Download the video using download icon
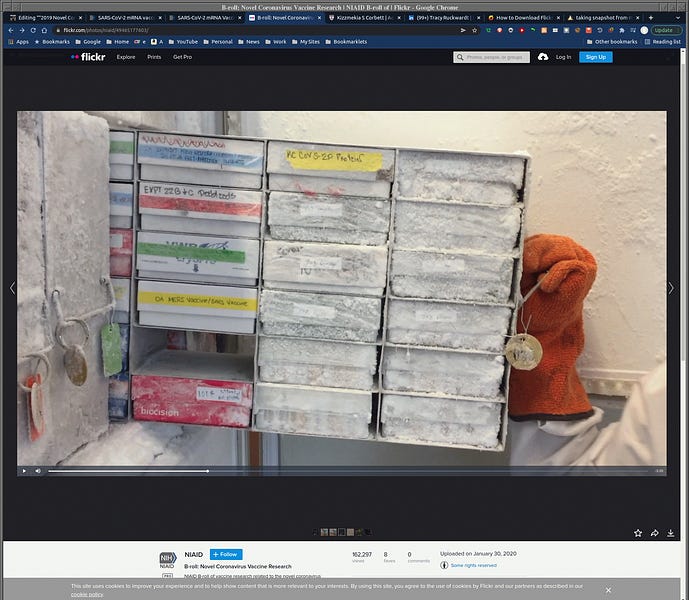The height and width of the screenshot is (600, 689). coord(670,533)
